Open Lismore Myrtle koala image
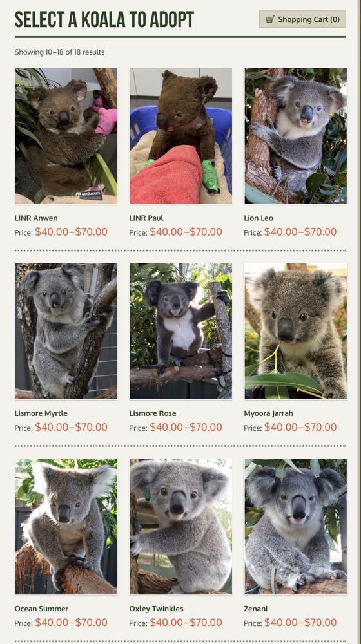 [x=66, y=332]
